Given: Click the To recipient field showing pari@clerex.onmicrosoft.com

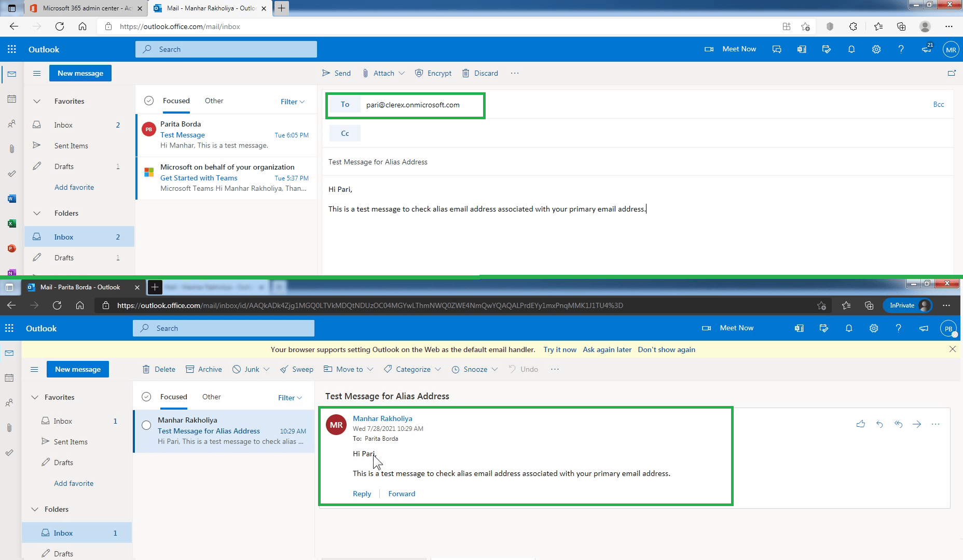Looking at the screenshot, I should point(412,105).
